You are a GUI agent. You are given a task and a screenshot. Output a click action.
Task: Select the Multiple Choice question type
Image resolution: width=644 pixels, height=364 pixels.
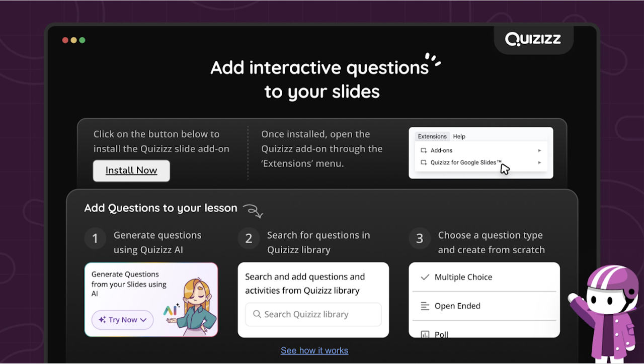tap(484, 277)
